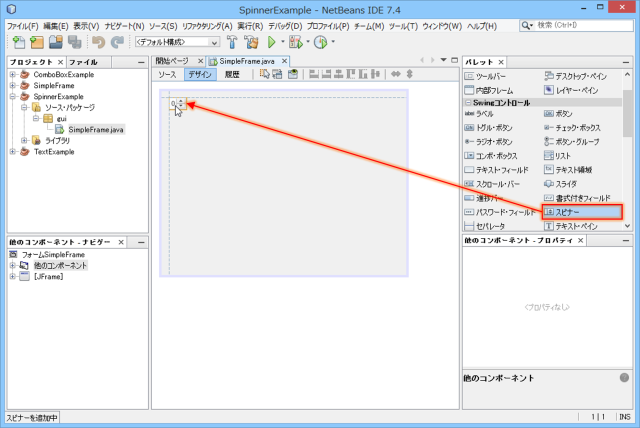The image size is (640, 428).
Task: Click the selection mode icon in designer toolbar
Action: tap(264, 74)
